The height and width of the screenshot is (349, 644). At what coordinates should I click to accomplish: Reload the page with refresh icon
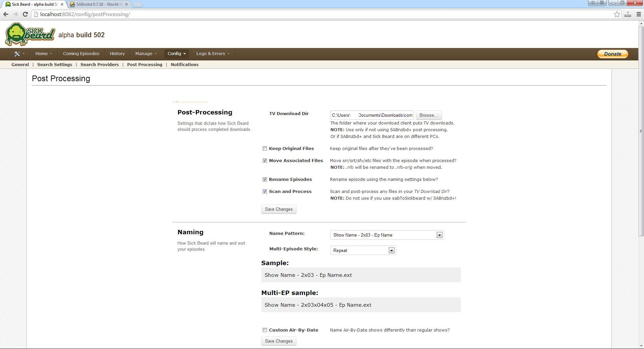click(25, 14)
